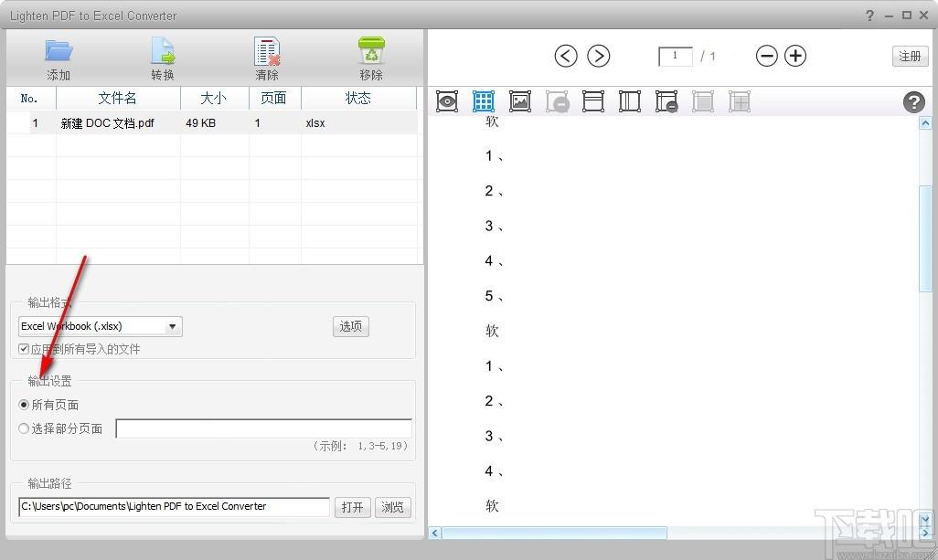
Task: Go to previous page arrow
Action: [x=566, y=56]
